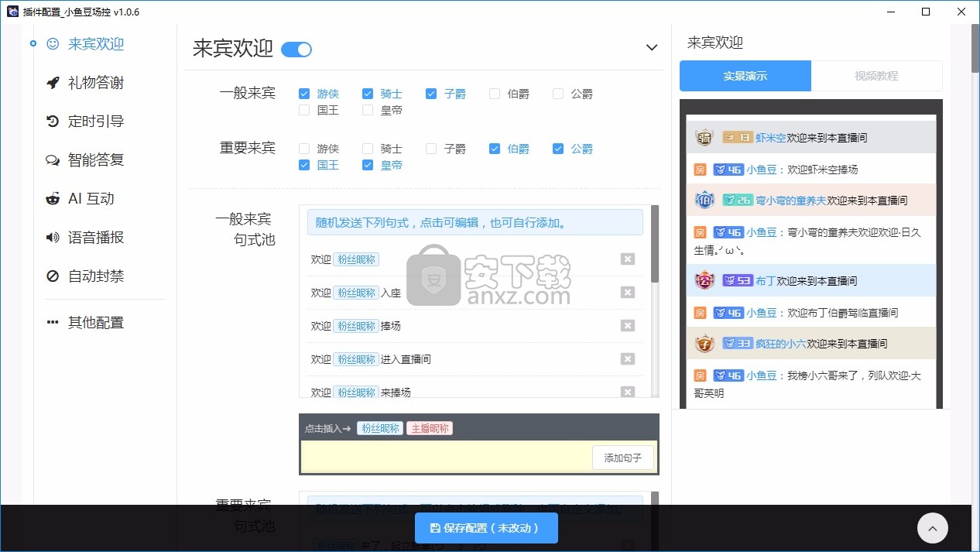
Task: Collapse the 来宾欢迎 section with chevron
Action: click(x=652, y=48)
